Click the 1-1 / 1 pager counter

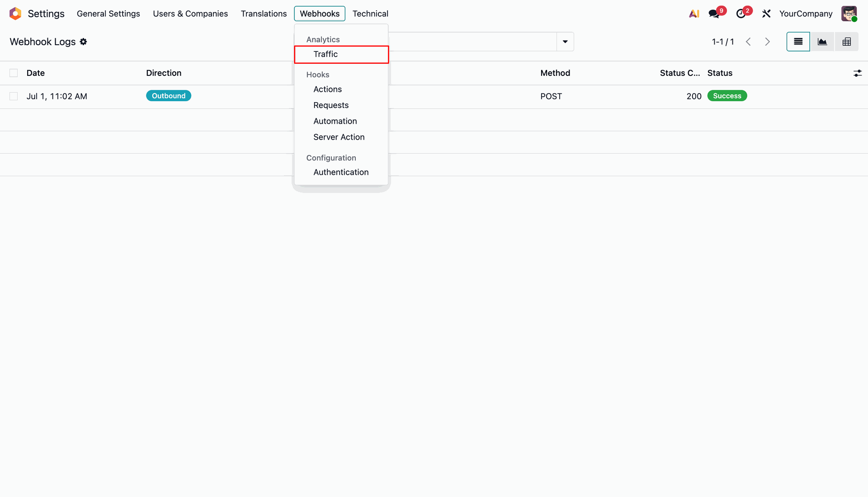pyautogui.click(x=723, y=42)
